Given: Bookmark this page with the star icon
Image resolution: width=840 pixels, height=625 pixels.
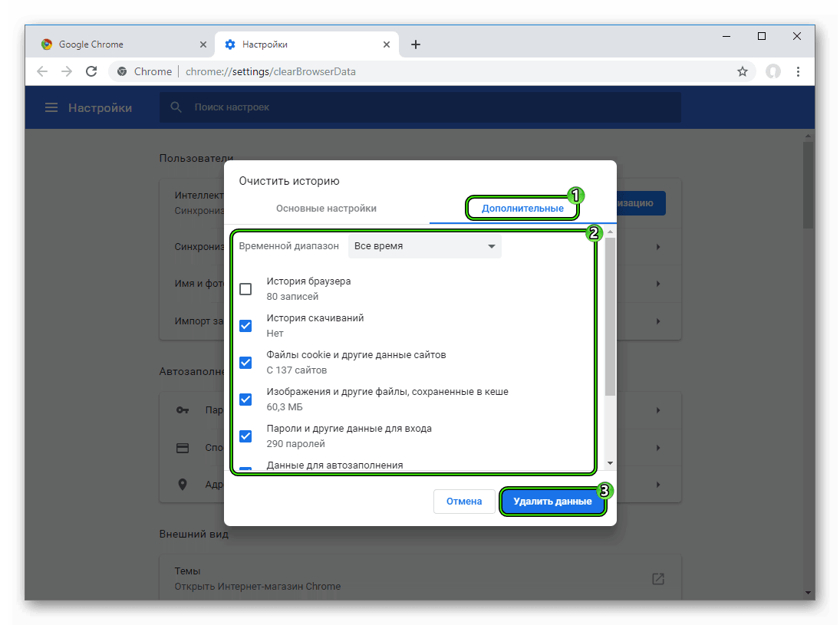Looking at the screenshot, I should 742,71.
